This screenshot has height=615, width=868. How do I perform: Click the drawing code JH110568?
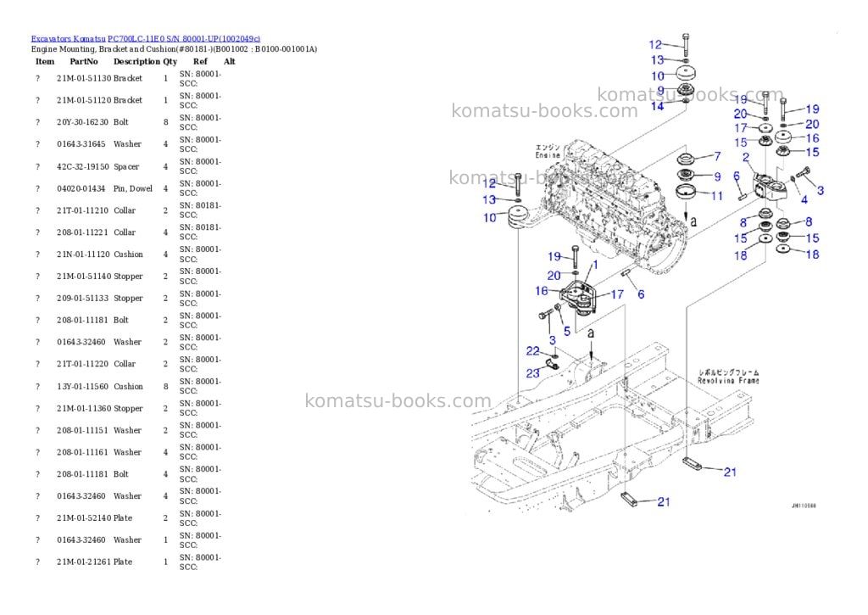804,506
